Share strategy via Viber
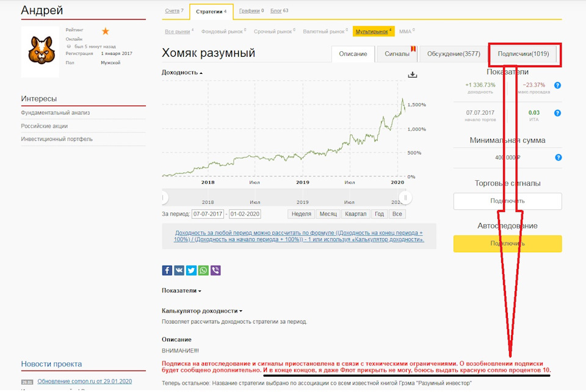The image size is (586, 392). point(215,270)
